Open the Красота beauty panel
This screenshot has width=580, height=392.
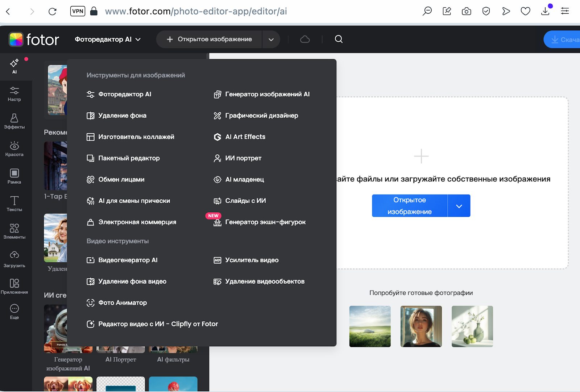pyautogui.click(x=14, y=149)
